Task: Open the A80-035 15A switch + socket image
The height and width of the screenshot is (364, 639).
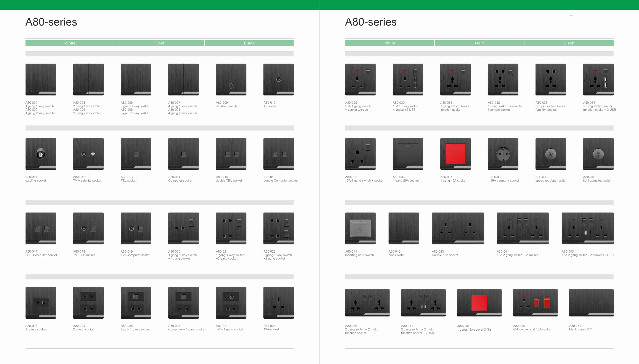Action: pyautogui.click(x=360, y=154)
